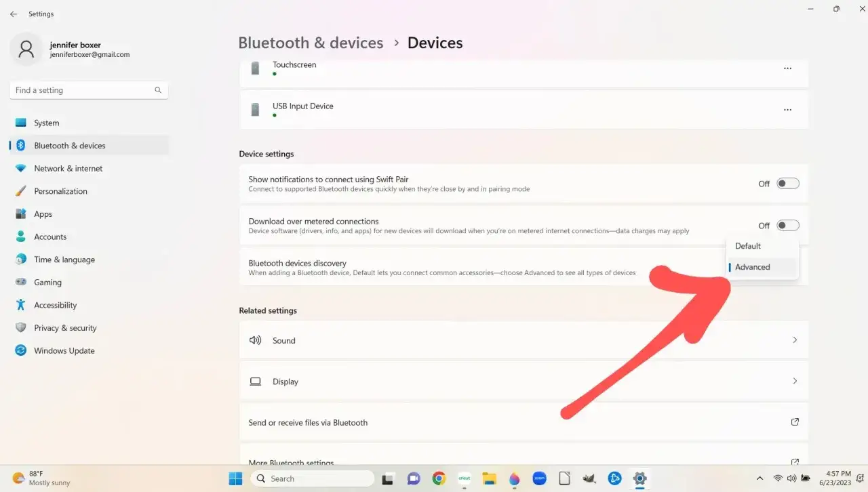Viewport: 868px width, 492px height.
Task: Enable Show notifications to connect using Swift Pair
Action: 787,183
